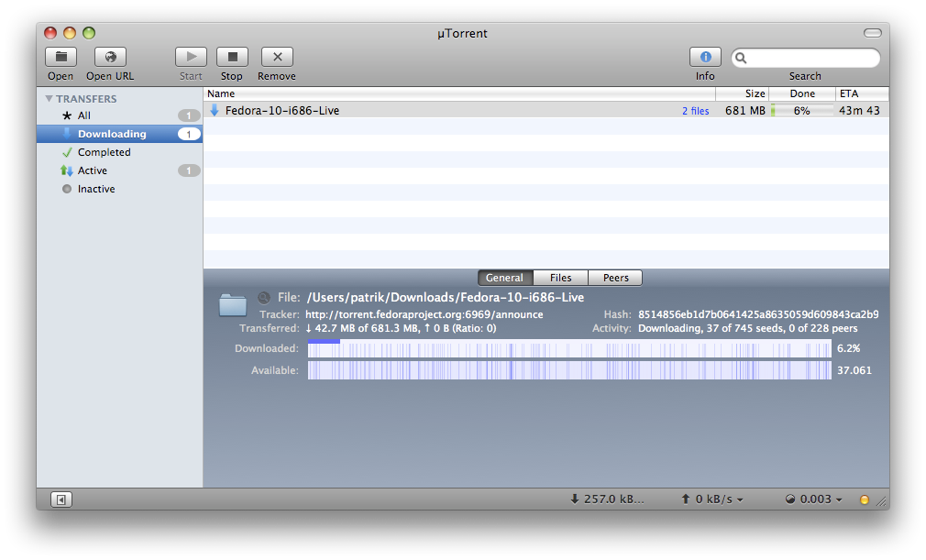Click the count badge on the All row

tap(189, 115)
